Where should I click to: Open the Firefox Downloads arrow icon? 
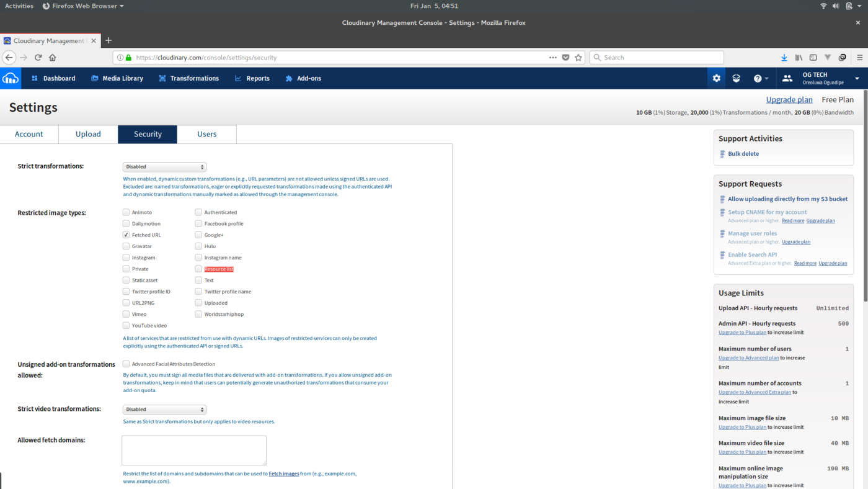783,57
